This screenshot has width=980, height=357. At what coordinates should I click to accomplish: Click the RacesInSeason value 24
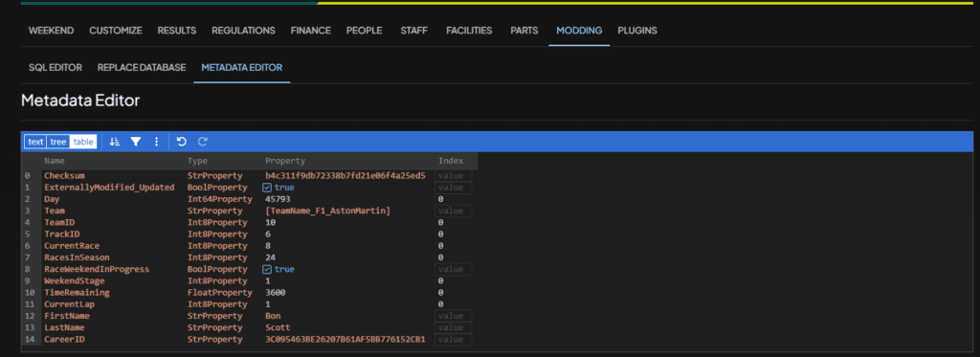270,257
